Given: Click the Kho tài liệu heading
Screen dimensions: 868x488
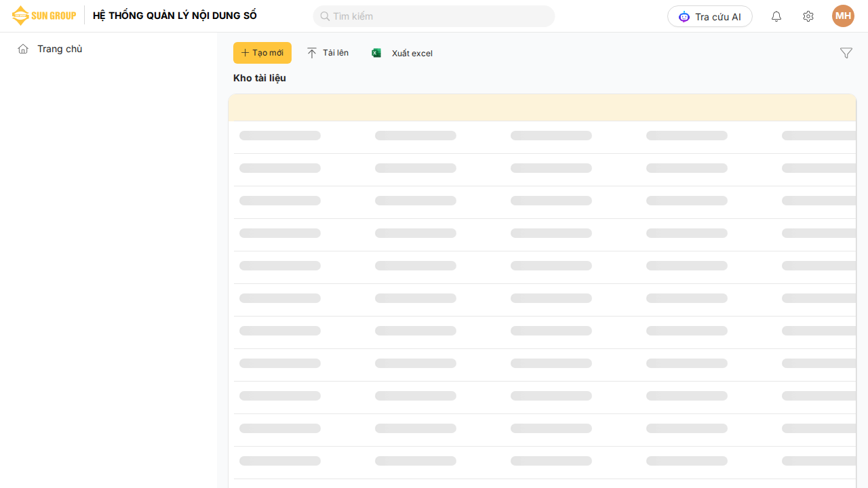Looking at the screenshot, I should point(260,78).
